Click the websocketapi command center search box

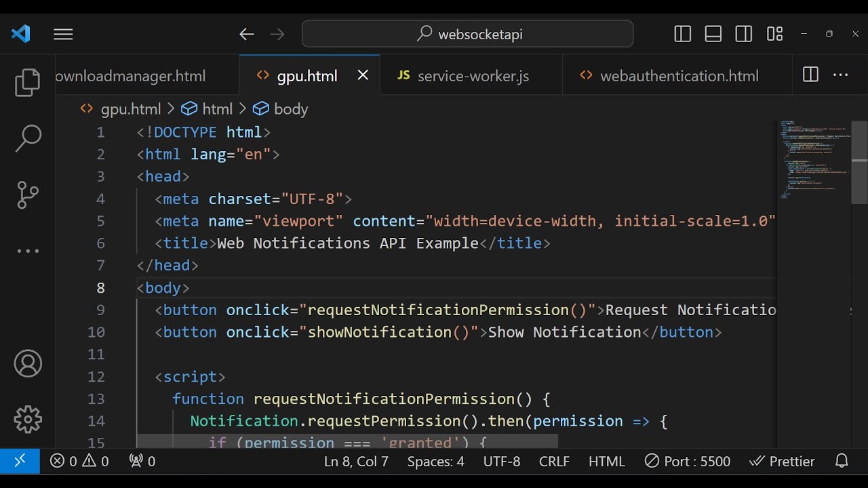coord(468,34)
